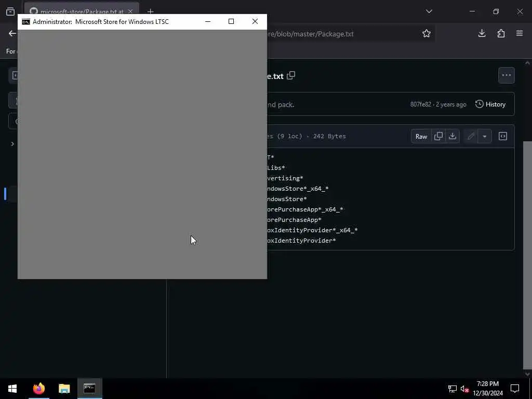
Task: Switch to Firefox from the taskbar
Action: pos(38,389)
